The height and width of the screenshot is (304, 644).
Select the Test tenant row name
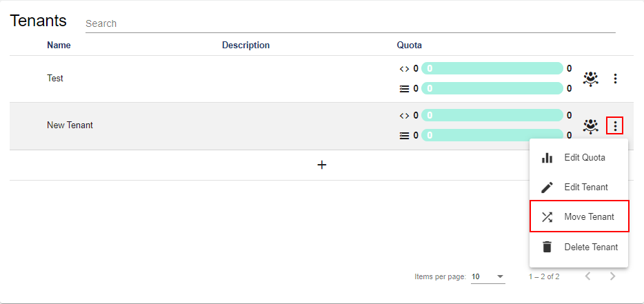point(55,79)
